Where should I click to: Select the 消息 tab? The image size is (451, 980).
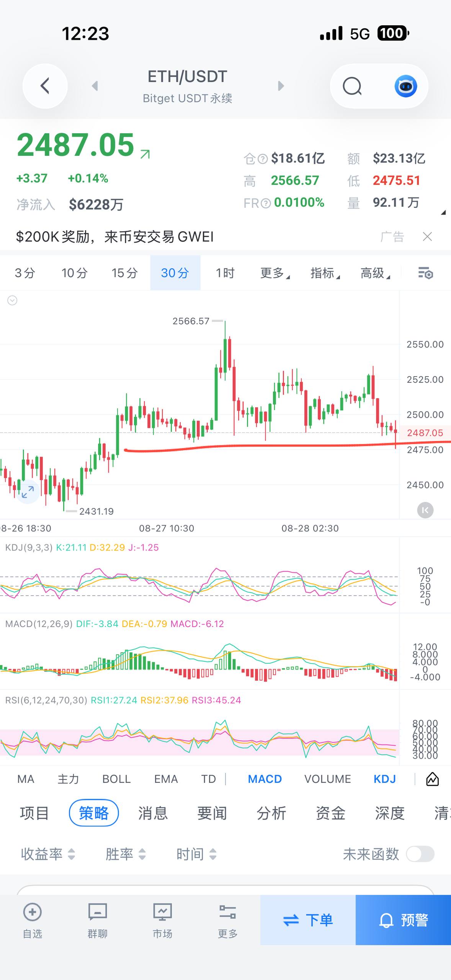[x=153, y=813]
